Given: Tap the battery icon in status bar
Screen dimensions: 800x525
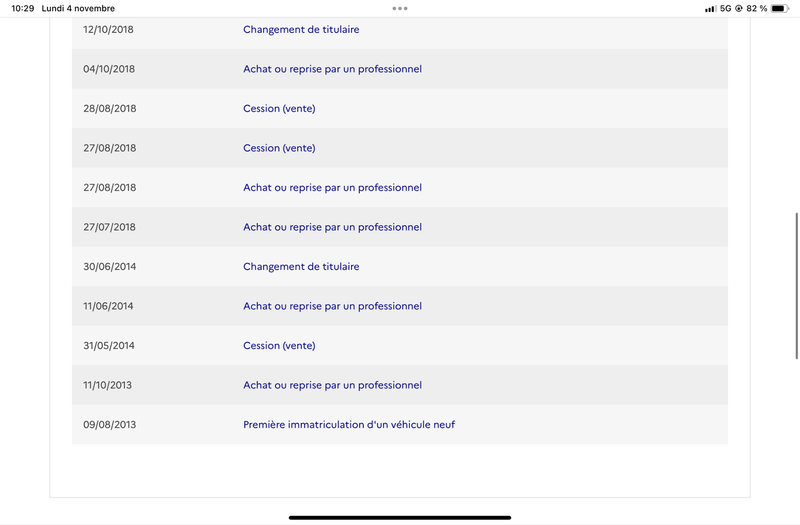Looking at the screenshot, I should coord(780,8).
